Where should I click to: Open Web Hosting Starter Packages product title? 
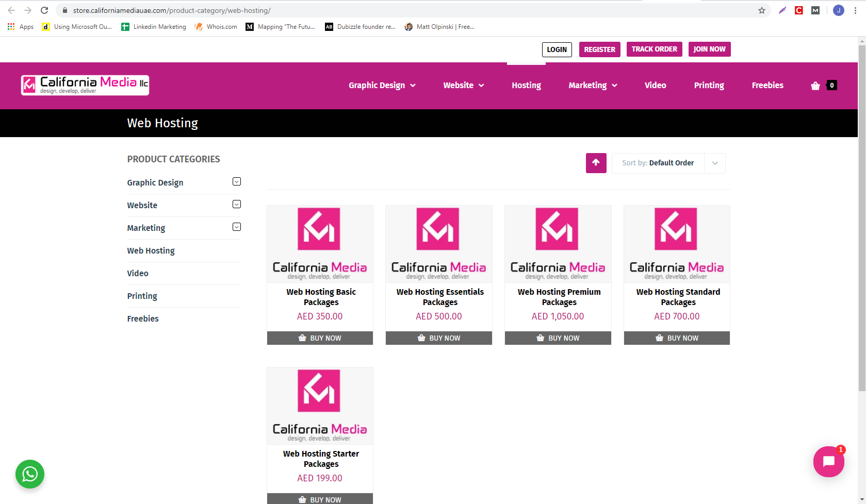321,459
